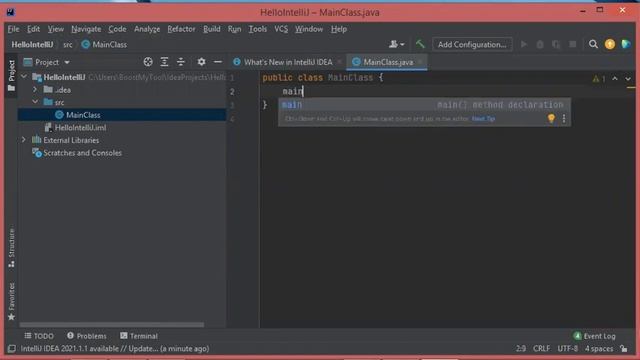Open the Project vertical tool tab
The width and height of the screenshot is (640, 360).
(11, 76)
